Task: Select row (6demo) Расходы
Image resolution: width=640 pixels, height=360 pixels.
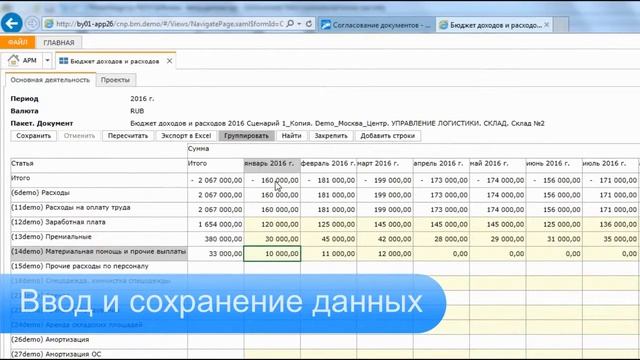Action: pyautogui.click(x=99, y=195)
